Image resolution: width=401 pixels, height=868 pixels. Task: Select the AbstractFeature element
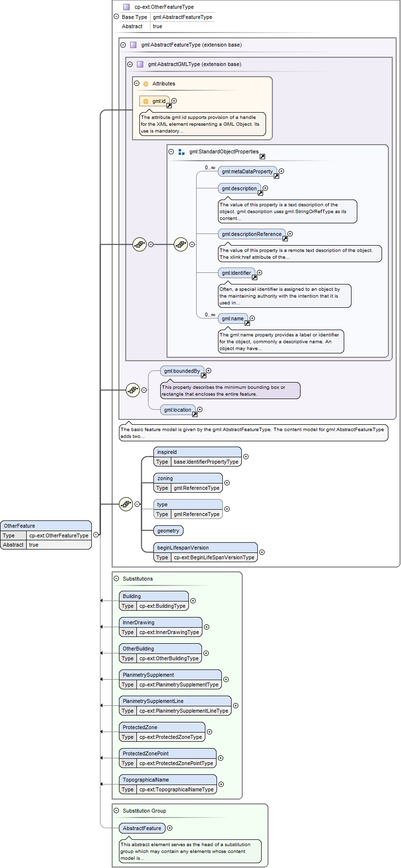(x=142, y=828)
